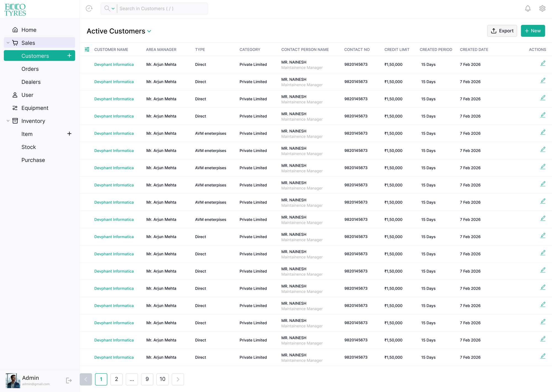Click the plus icon beside Item
This screenshot has height=392, width=552.
click(69, 134)
